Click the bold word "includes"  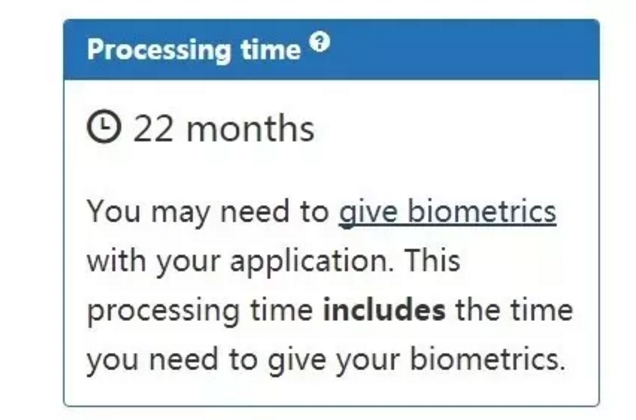pyautogui.click(x=383, y=310)
